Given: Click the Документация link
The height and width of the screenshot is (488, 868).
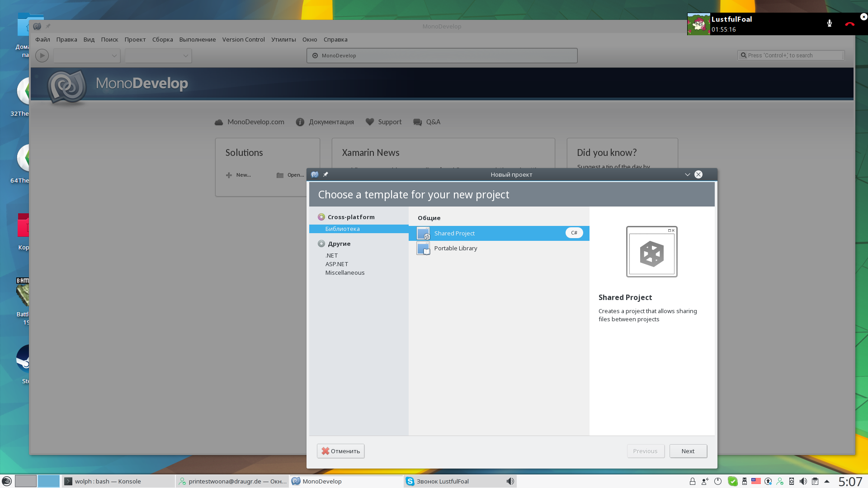Looking at the screenshot, I should coord(331,122).
